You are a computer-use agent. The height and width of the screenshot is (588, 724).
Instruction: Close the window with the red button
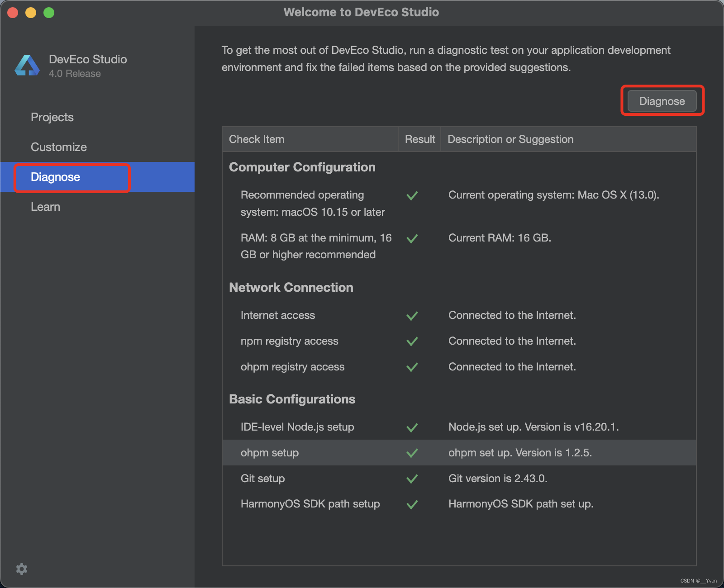click(x=13, y=13)
